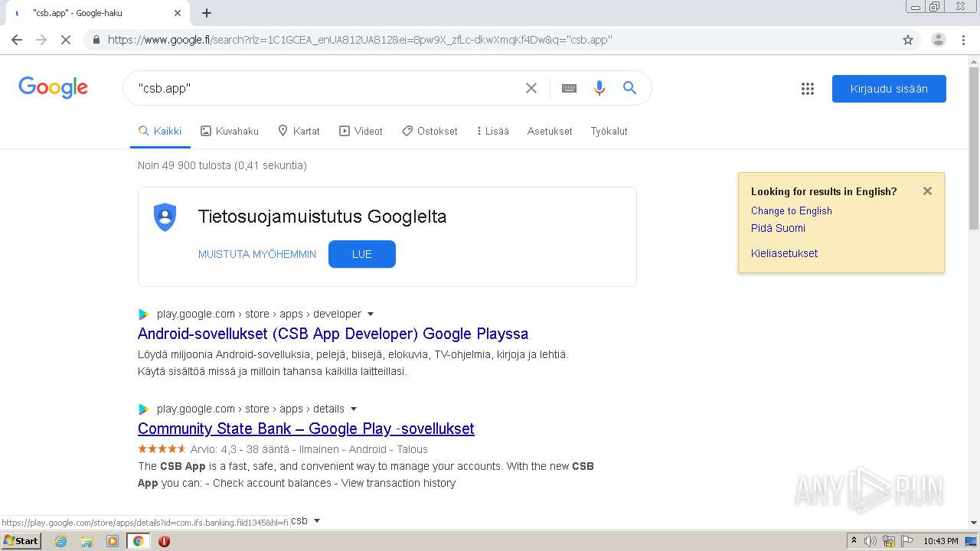Open media player from taskbar

point(113,541)
